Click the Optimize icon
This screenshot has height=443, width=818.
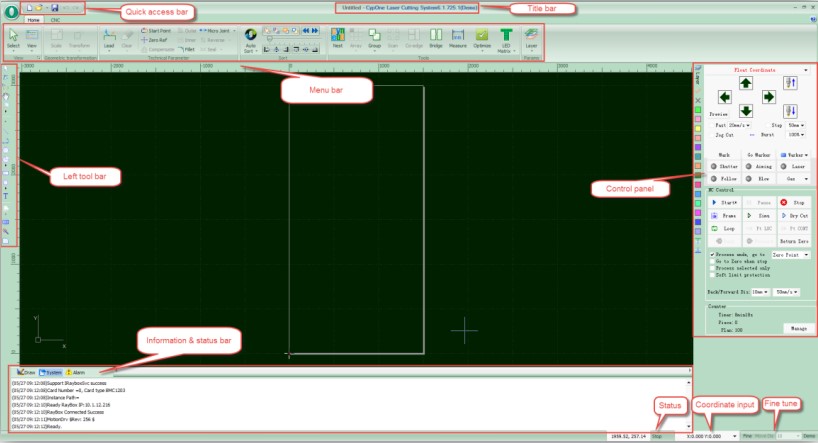(482, 38)
